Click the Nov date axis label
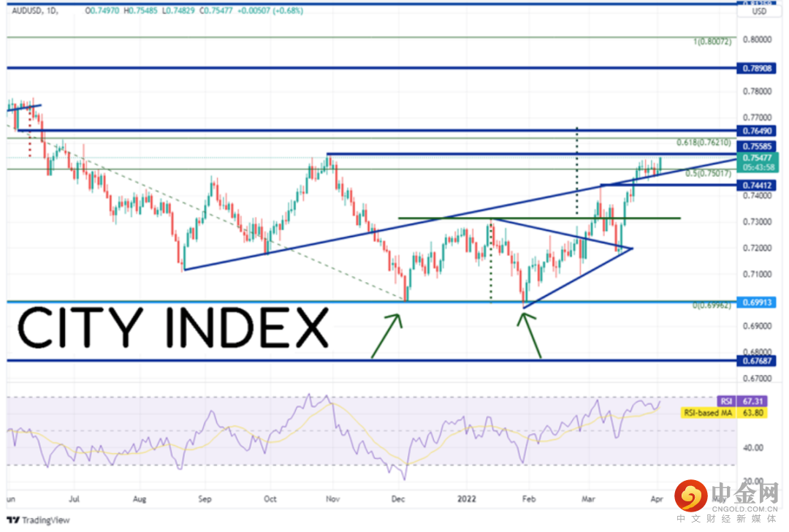Image resolution: width=789 pixels, height=532 pixels. (332, 499)
